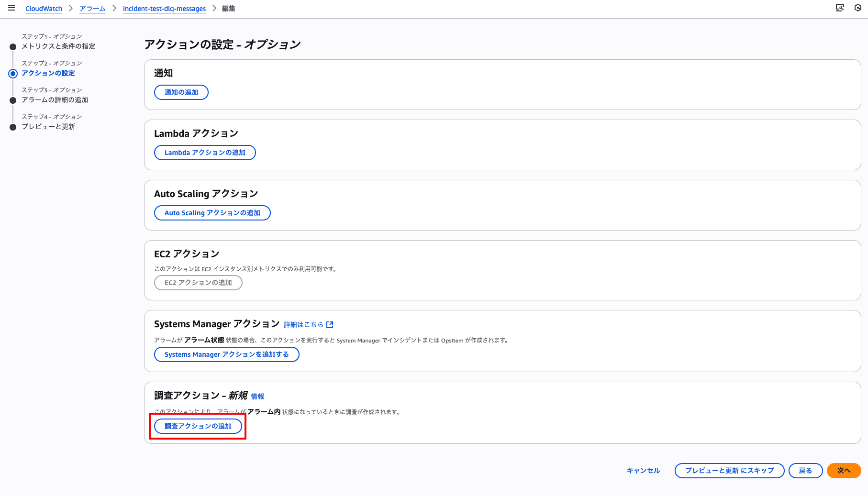The image size is (868, 496).
Task: Click プレビューと更新 にスキップ button
Action: (729, 471)
